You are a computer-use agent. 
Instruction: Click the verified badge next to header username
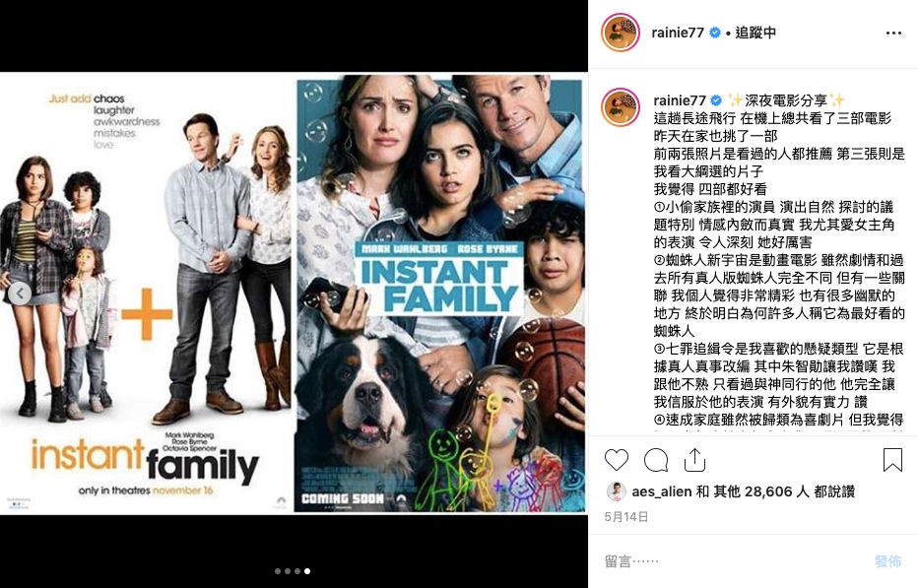pos(715,33)
